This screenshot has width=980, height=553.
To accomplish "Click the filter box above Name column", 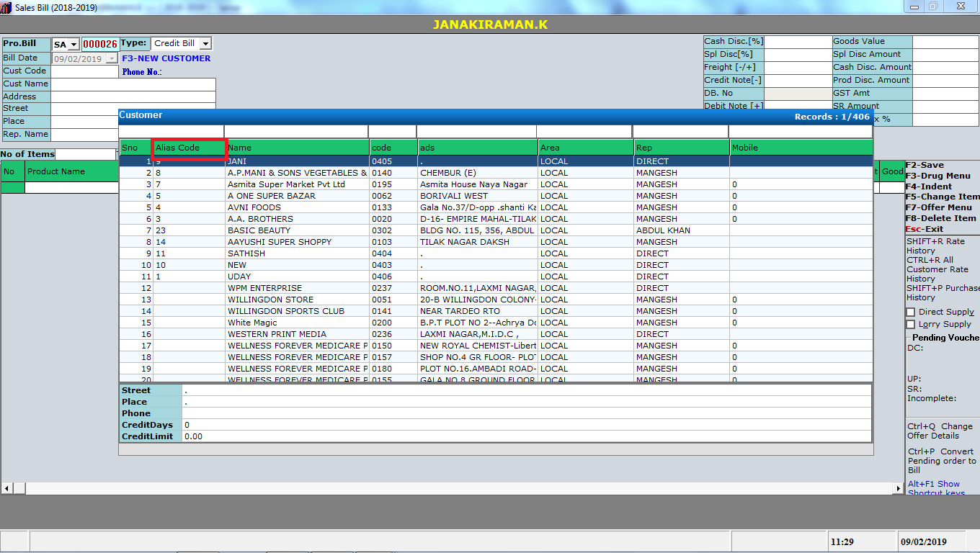I will click(297, 131).
